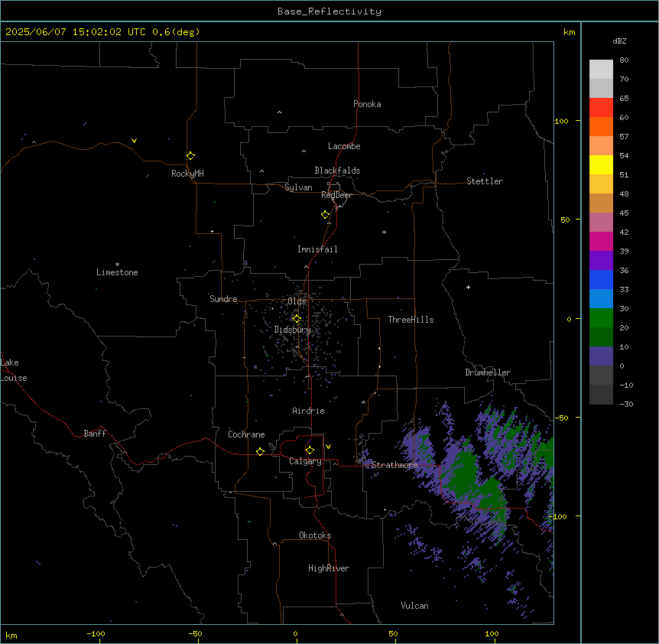Select the Didsbury label
This screenshot has width=659, height=644.
(x=293, y=330)
